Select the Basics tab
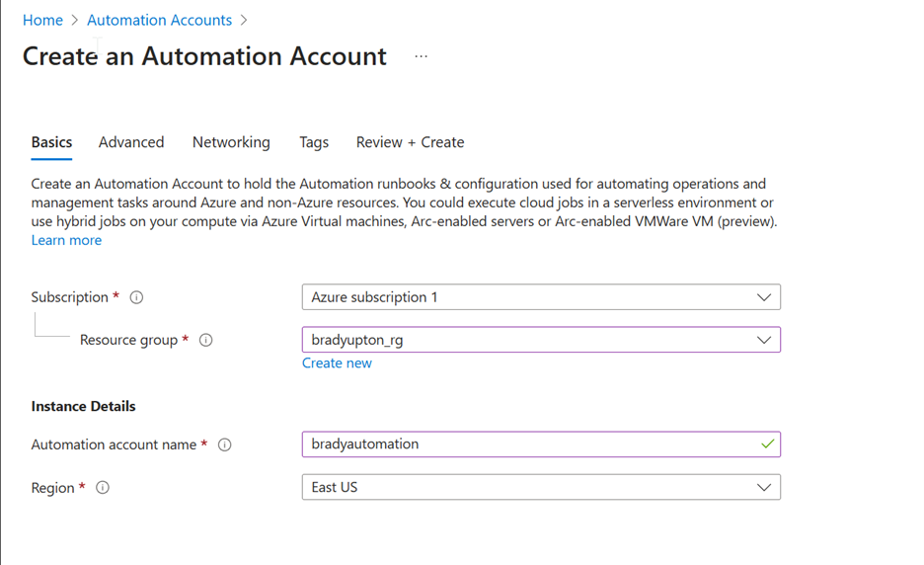 [52, 142]
